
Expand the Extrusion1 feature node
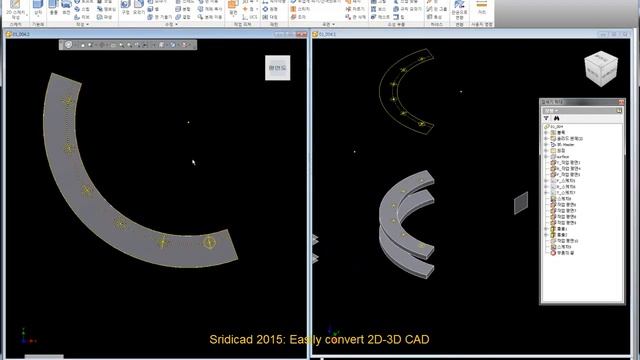[x=546, y=229]
